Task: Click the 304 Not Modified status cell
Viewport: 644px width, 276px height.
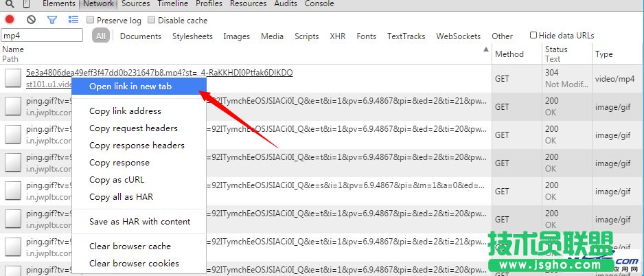Action: tap(567, 78)
